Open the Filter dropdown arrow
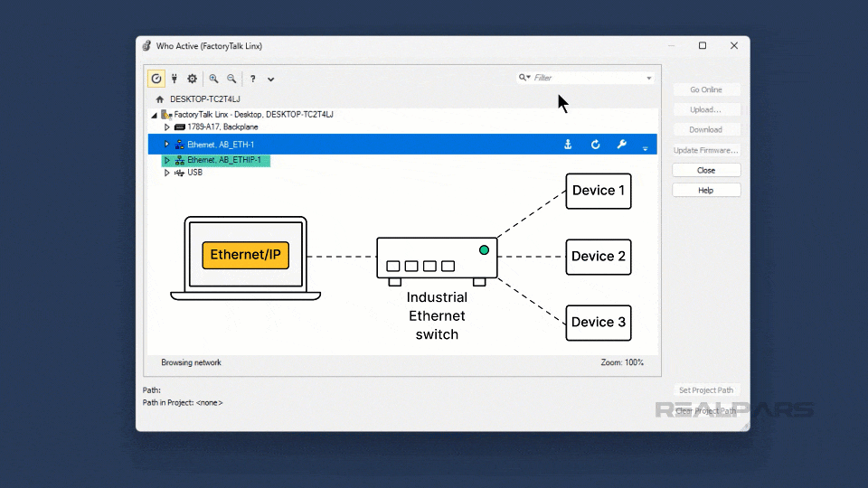This screenshot has height=488, width=868. 649,78
